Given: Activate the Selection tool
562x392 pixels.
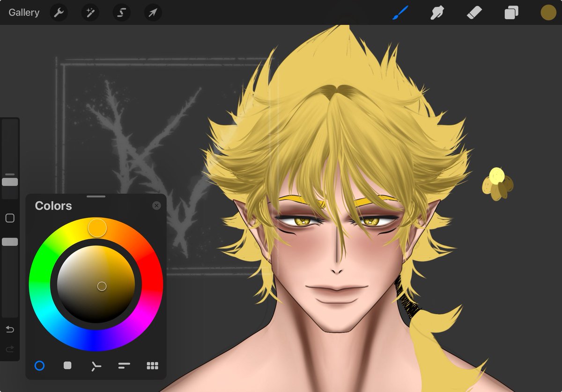Looking at the screenshot, I should 121,13.
